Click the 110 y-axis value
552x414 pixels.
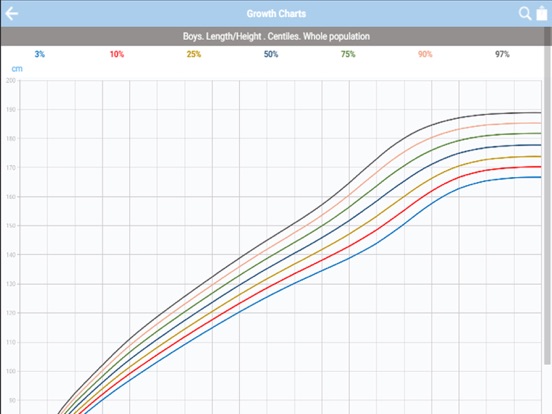click(x=11, y=342)
